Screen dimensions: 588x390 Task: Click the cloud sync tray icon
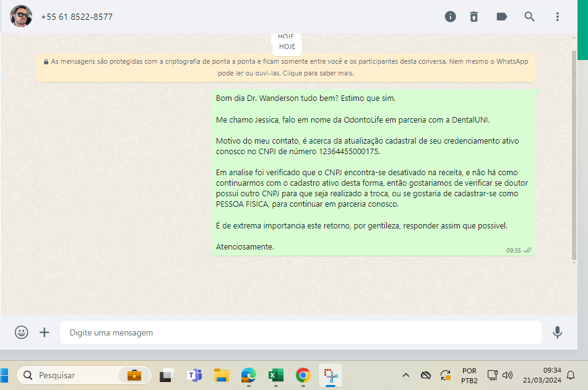(426, 375)
